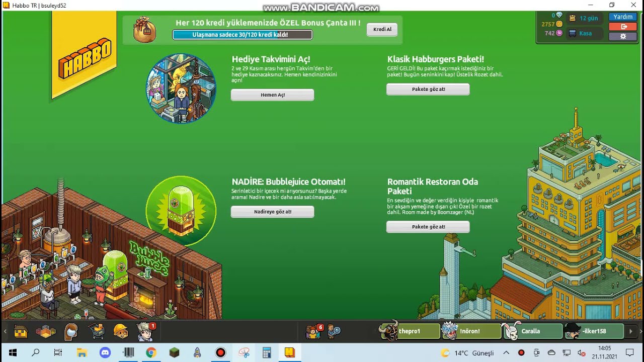Click the logout exit icon button
This screenshot has height=362, width=644.
pyautogui.click(x=623, y=27)
